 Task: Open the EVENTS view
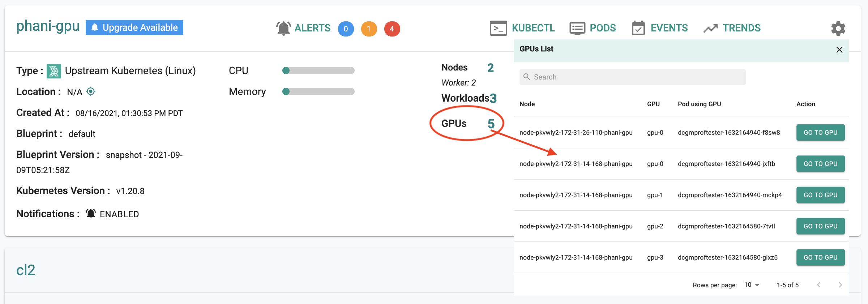coord(669,28)
